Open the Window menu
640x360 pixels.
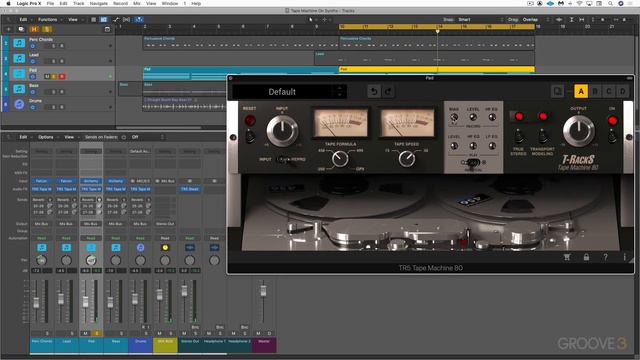[170, 3]
